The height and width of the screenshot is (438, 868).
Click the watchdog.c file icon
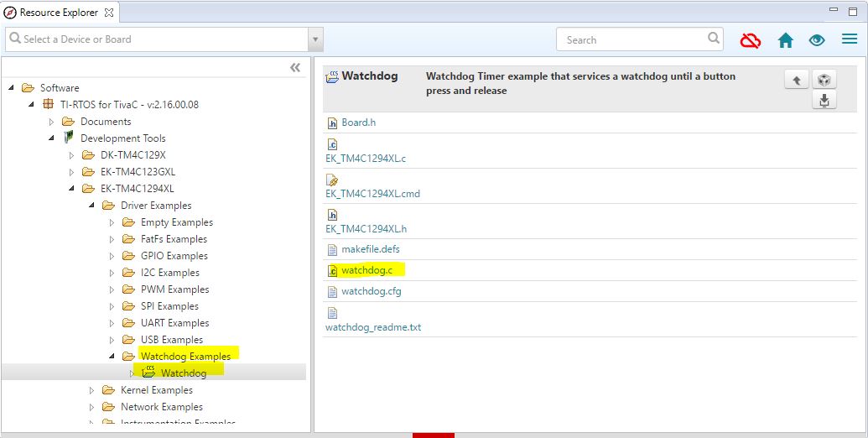pos(332,271)
